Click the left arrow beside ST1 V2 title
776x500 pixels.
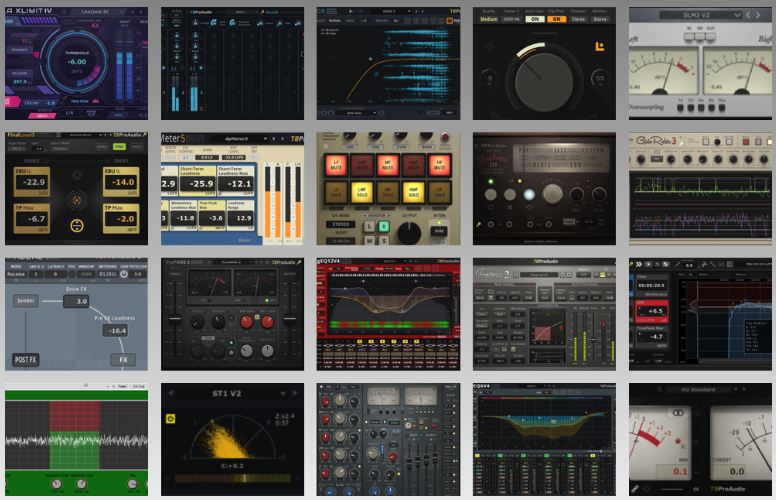coord(170,393)
